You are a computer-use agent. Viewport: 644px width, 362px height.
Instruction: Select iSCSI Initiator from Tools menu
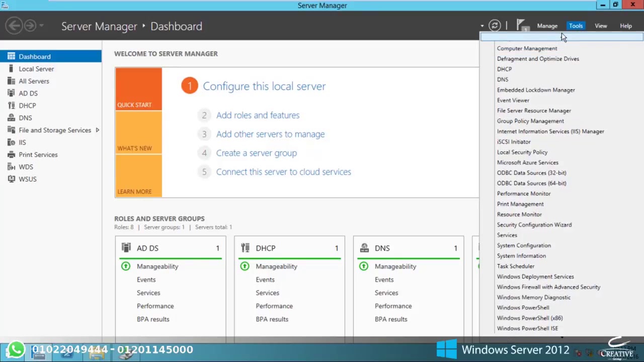coord(514,142)
